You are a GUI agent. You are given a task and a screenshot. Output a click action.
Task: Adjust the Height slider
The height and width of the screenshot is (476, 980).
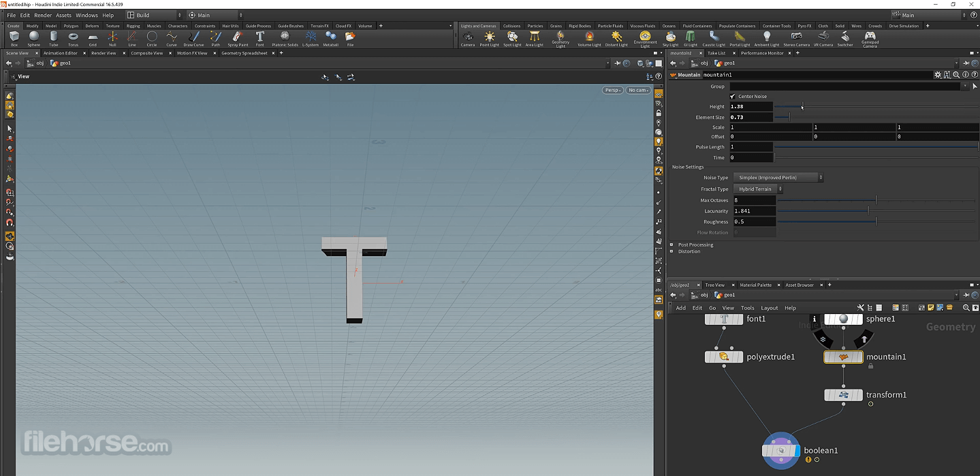pyautogui.click(x=876, y=106)
